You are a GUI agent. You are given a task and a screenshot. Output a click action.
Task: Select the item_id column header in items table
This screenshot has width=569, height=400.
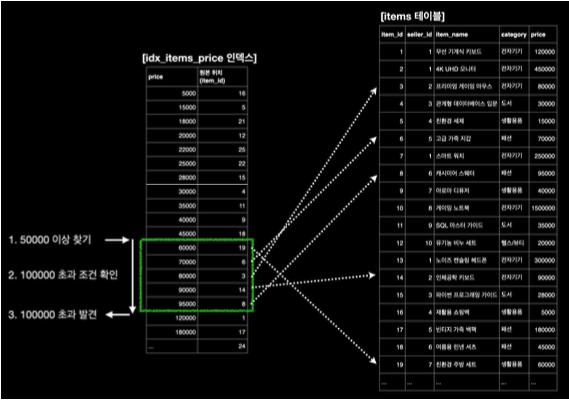point(392,34)
